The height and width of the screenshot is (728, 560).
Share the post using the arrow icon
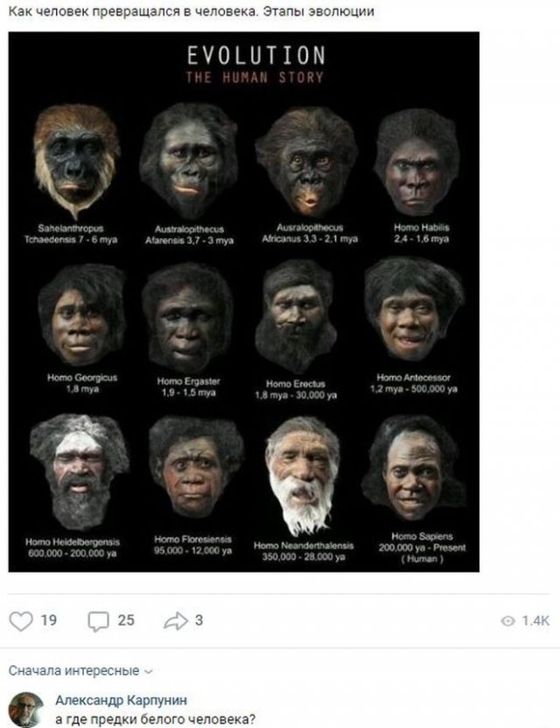click(176, 620)
